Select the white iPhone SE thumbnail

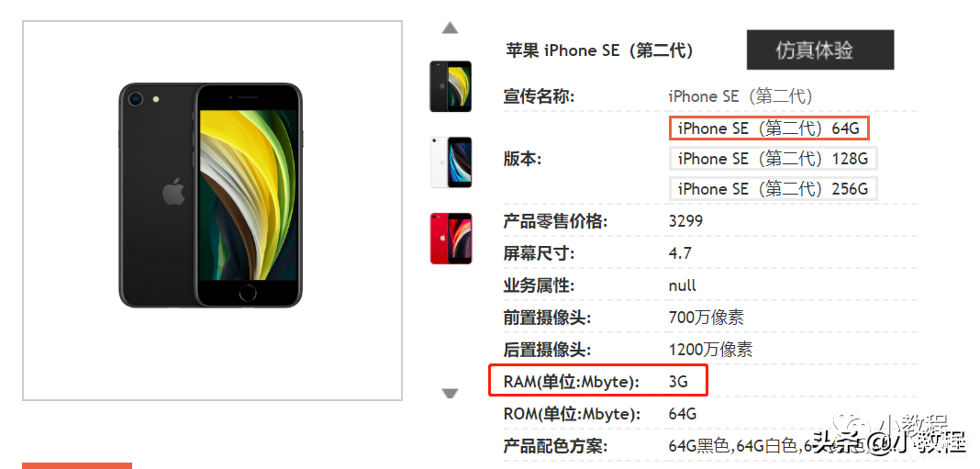[x=451, y=162]
